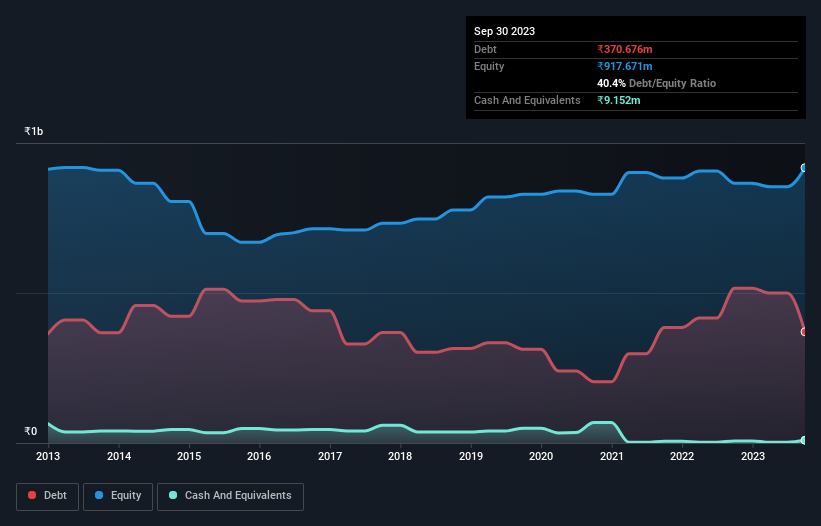
Task: Toggle Cash And Equivalents legend button
Action: coord(230,496)
